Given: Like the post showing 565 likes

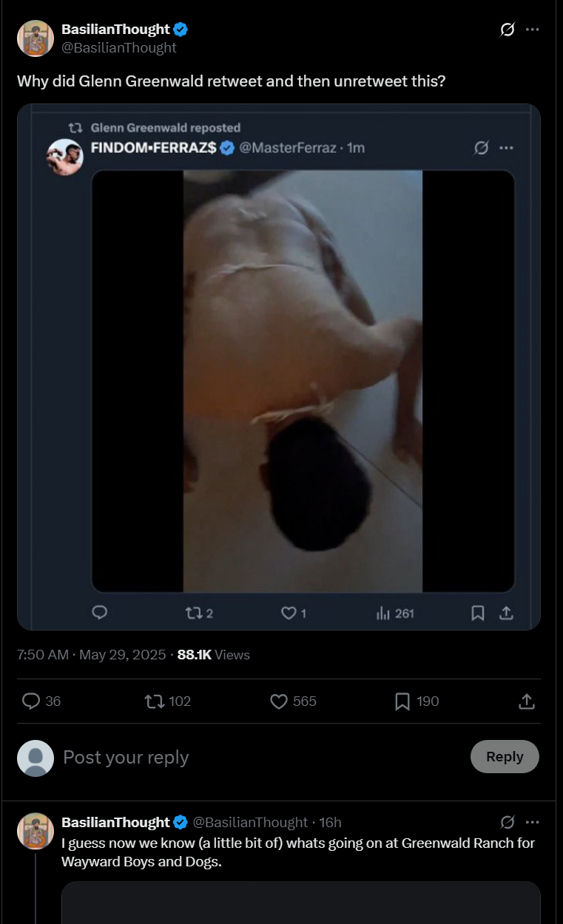Looking at the screenshot, I should click(x=293, y=701).
